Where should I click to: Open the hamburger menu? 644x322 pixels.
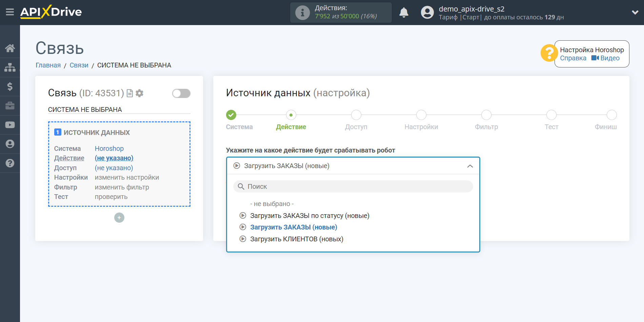tap(10, 12)
